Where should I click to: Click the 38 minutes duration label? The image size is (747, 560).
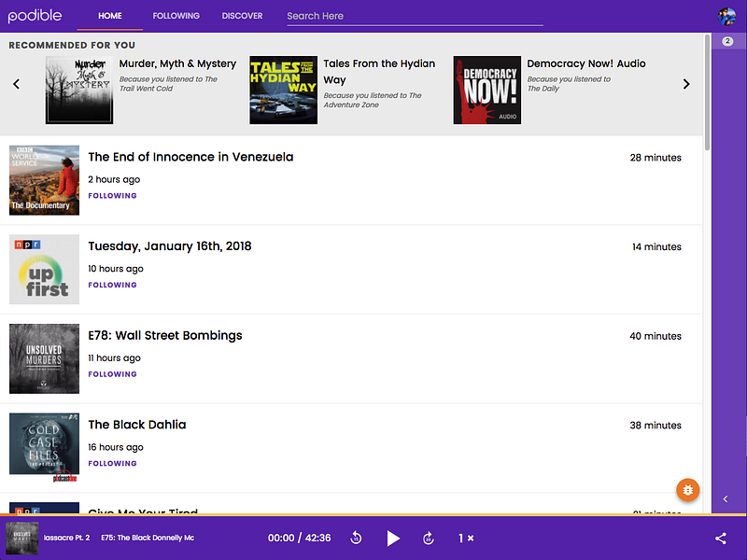tap(655, 426)
